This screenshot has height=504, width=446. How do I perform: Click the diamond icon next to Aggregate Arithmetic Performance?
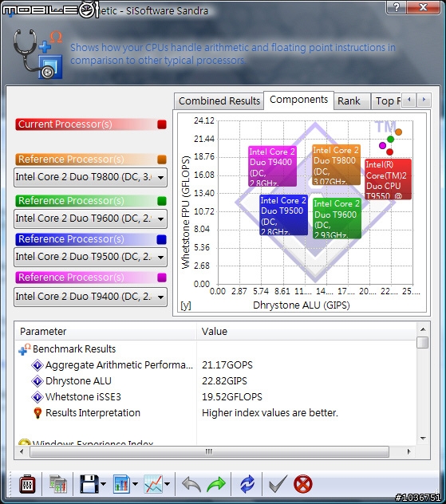(37, 365)
